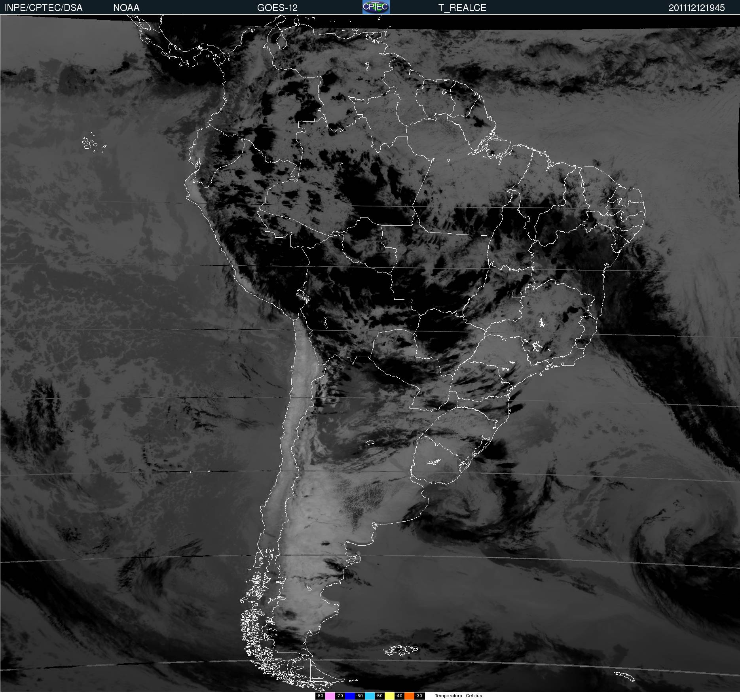Click the -80 legend value
The width and height of the screenshot is (740, 700).
point(320,696)
